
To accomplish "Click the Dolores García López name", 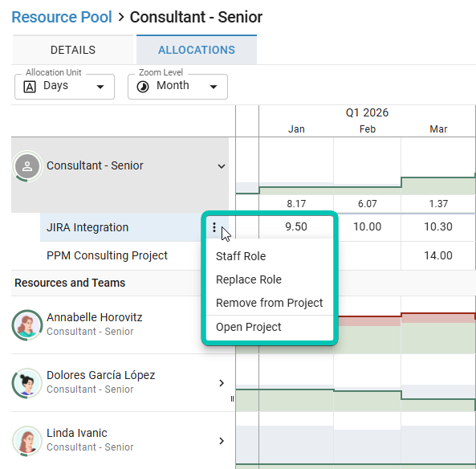I will click(101, 375).
